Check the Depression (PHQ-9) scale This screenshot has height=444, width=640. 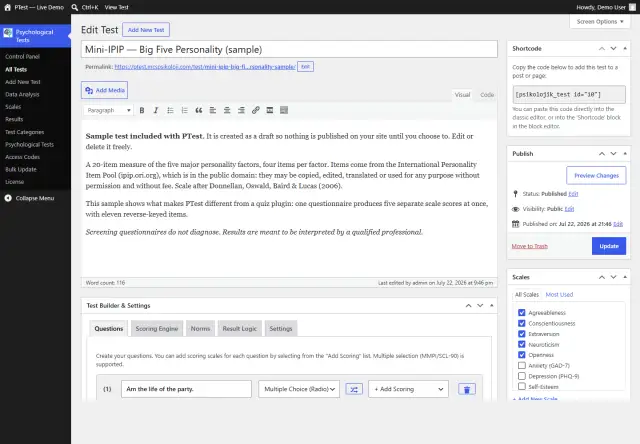click(x=522, y=376)
